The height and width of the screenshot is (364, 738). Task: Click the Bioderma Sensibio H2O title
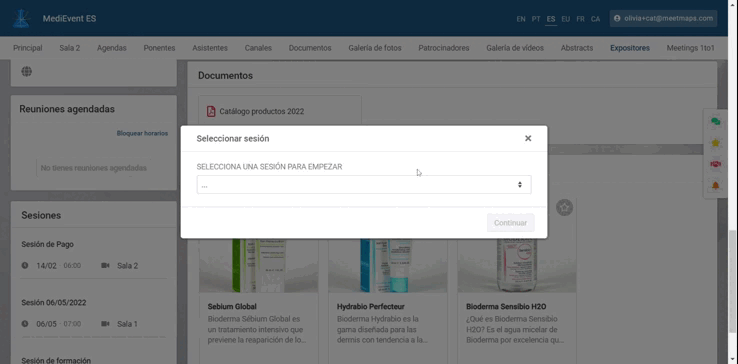pos(506,307)
